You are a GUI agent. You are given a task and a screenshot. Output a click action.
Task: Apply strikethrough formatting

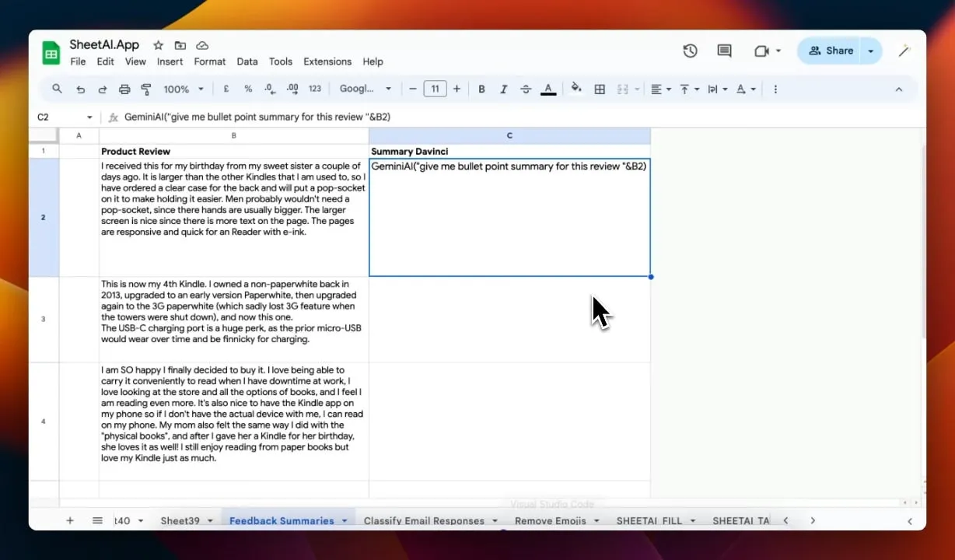pos(526,89)
